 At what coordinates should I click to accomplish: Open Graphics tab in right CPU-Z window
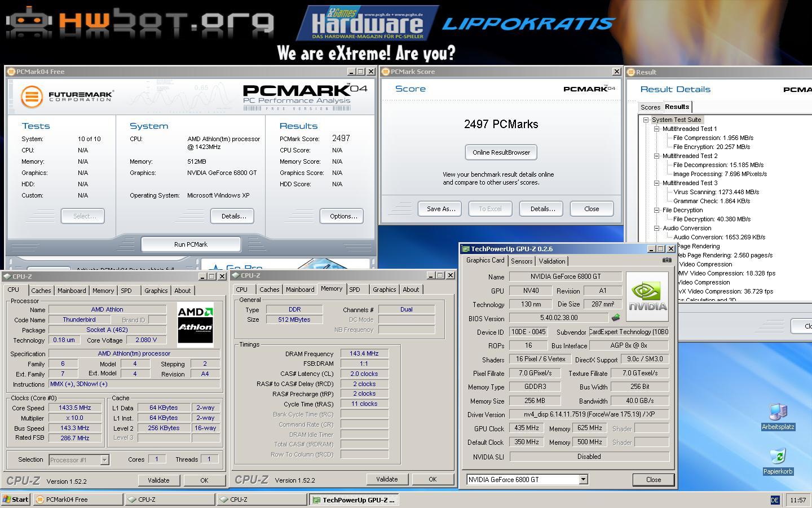pos(385,290)
